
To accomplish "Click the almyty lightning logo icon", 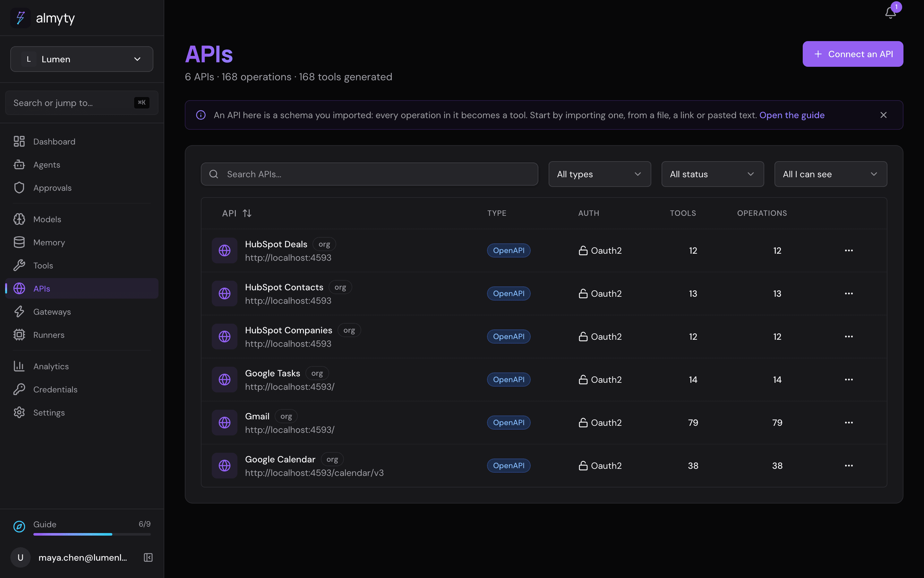I will tap(20, 18).
